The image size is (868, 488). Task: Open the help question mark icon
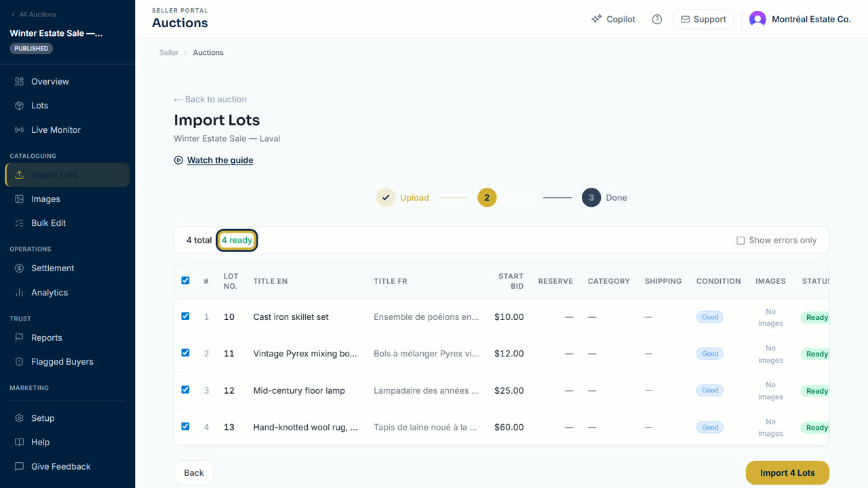656,19
